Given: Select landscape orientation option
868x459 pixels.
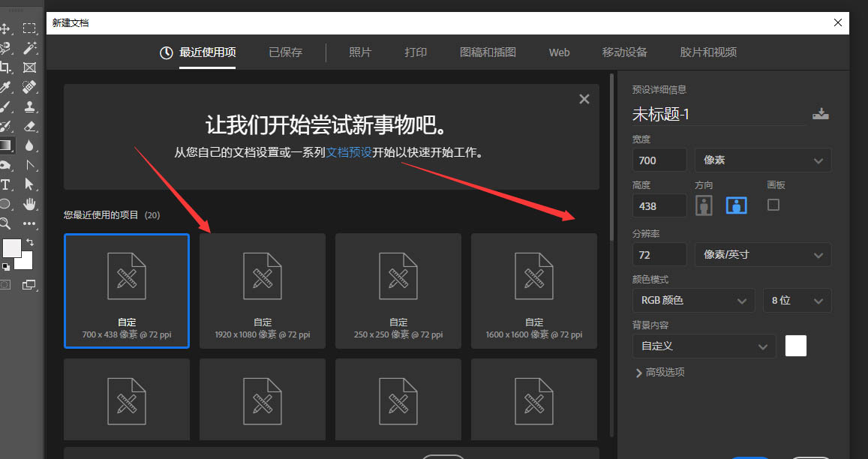Looking at the screenshot, I should (x=736, y=205).
